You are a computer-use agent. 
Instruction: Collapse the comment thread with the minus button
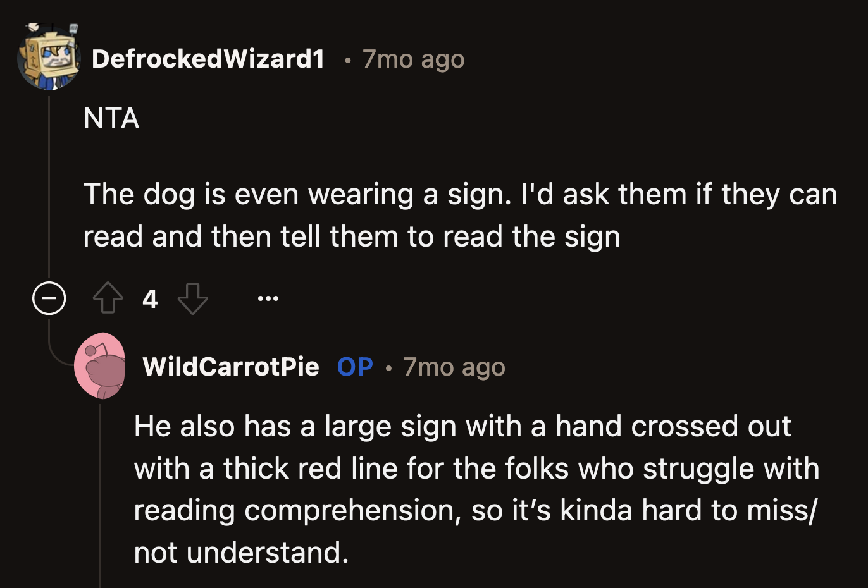49,298
